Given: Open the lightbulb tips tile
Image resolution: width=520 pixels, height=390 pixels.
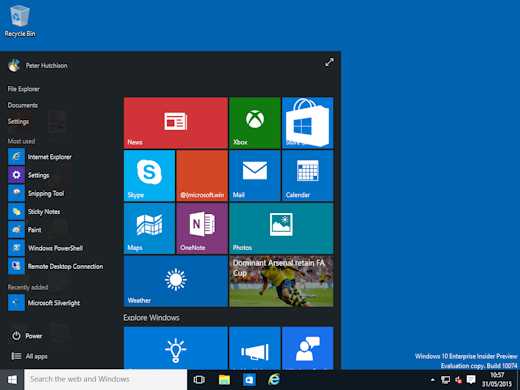Looking at the screenshot, I should pyautogui.click(x=176, y=348).
